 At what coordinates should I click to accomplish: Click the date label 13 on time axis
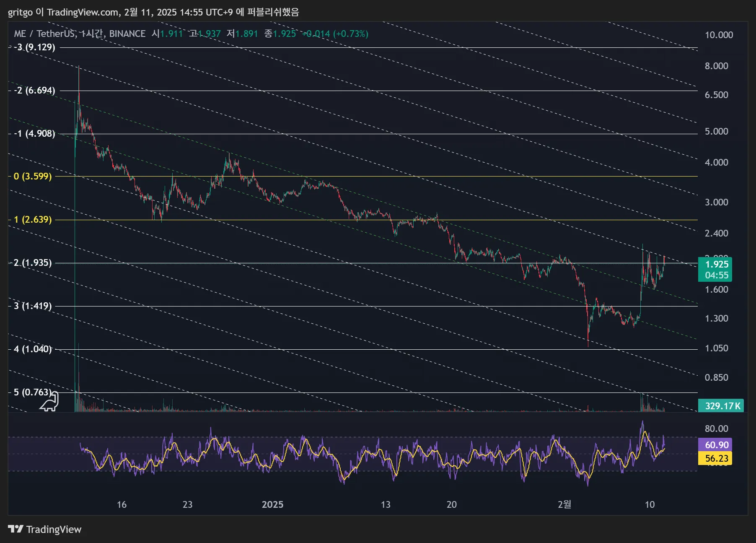point(386,504)
